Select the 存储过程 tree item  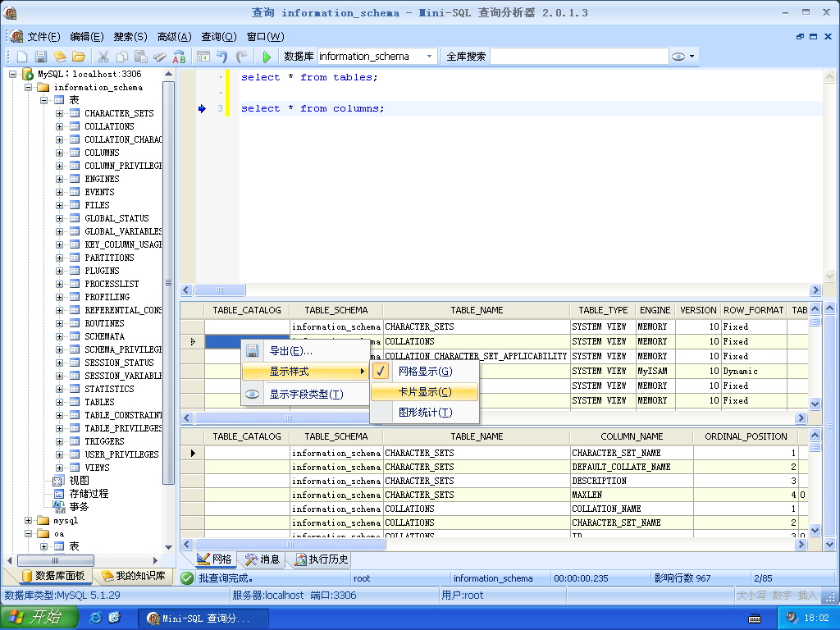(x=89, y=494)
